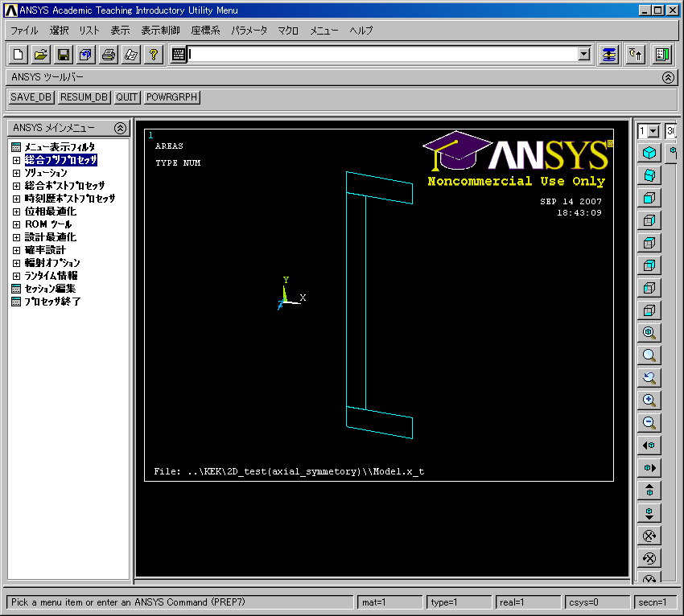Image resolution: width=684 pixels, height=616 pixels.
Task: Expand the 総合ポストプロセッサ tree node
Action: 16,186
